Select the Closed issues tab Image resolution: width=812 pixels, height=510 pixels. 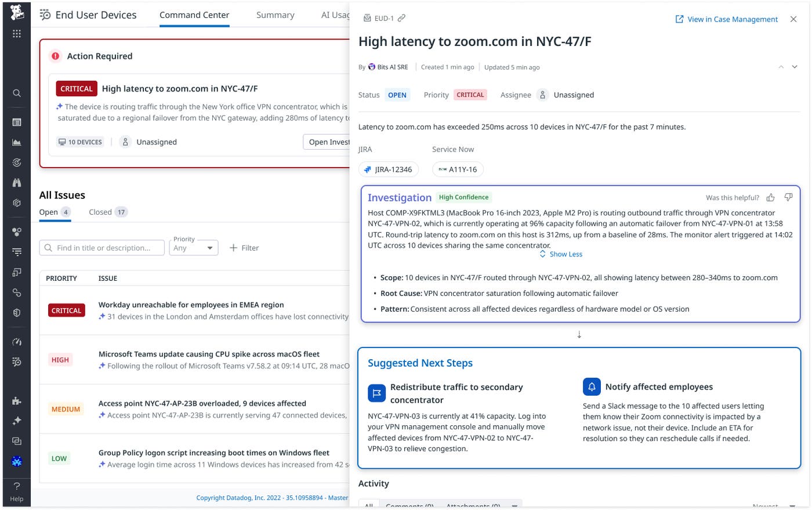[108, 212]
